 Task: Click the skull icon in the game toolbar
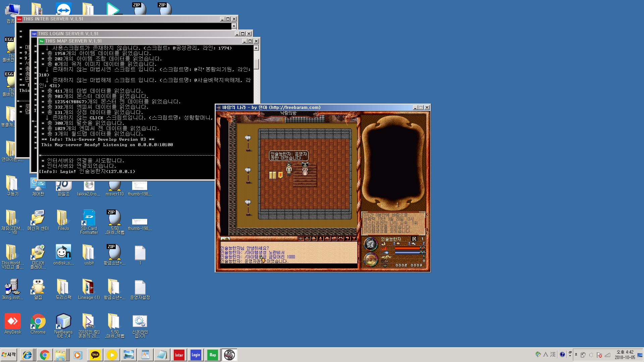click(x=301, y=239)
